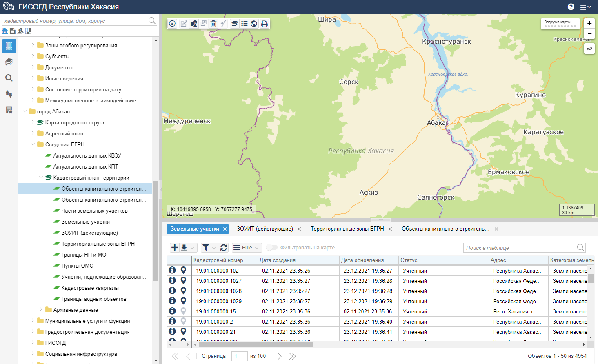Open the map layers stack tool
598x364 pixels.
(x=234, y=24)
